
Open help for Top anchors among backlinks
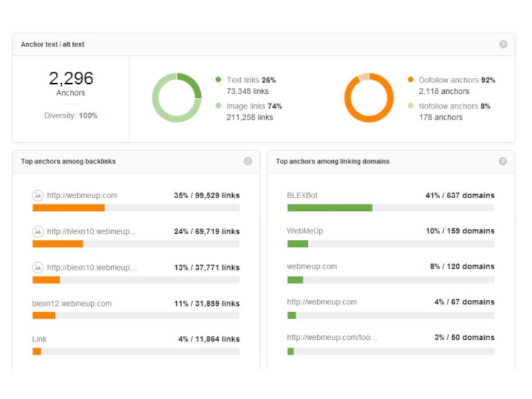(x=248, y=161)
